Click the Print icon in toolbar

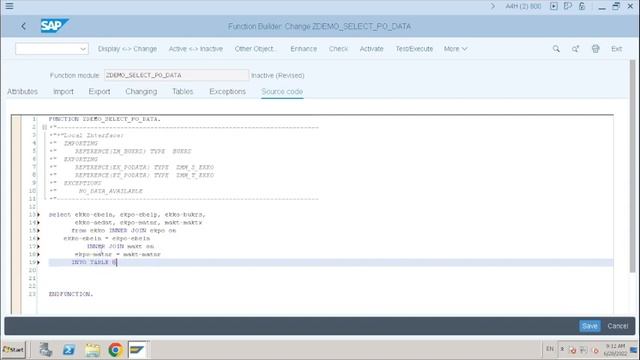[596, 49]
